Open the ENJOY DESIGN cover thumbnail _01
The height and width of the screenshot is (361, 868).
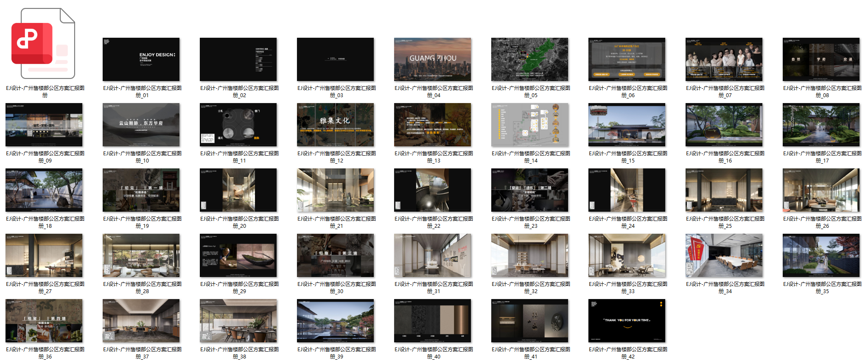click(141, 59)
